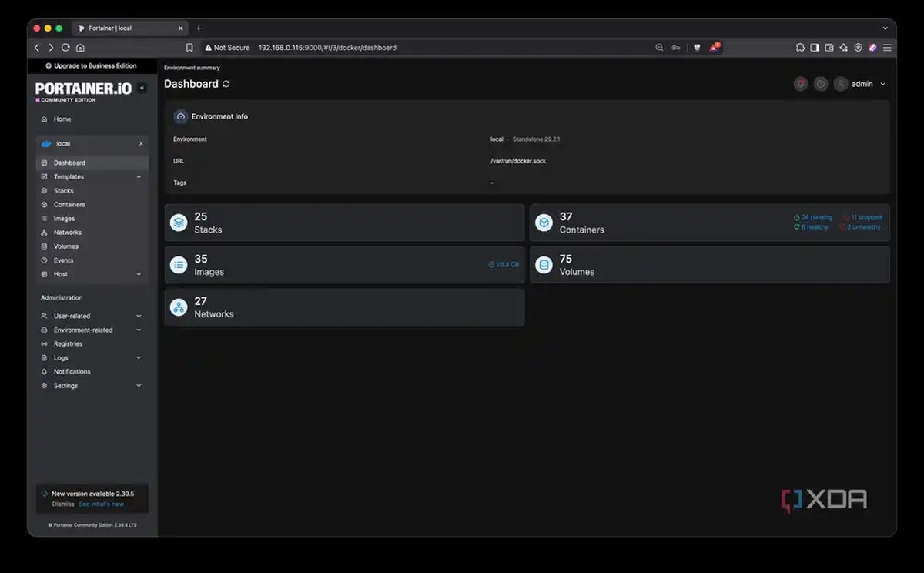Select Dashboard in the sidebar
Screen dimensions: 924x573
(x=92, y=163)
